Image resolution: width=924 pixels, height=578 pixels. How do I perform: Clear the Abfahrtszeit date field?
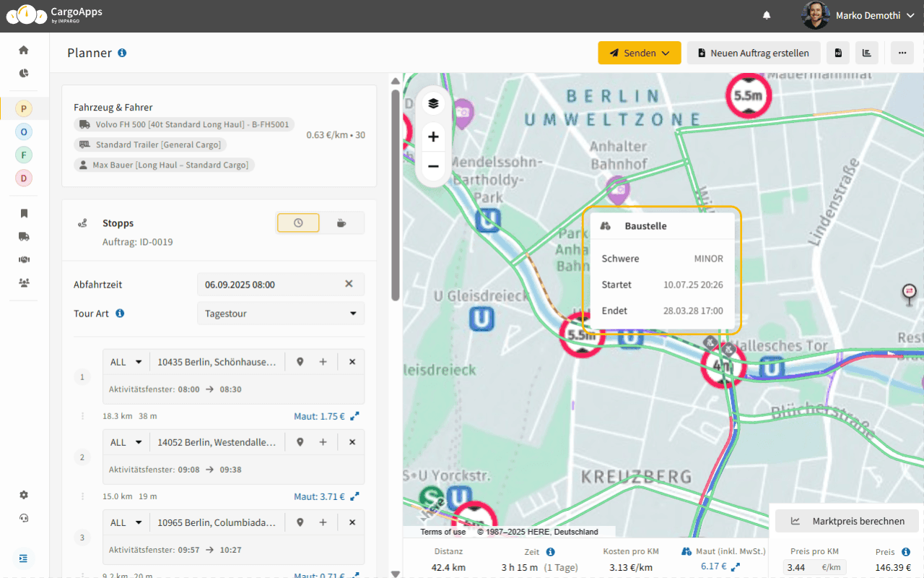[x=349, y=284]
